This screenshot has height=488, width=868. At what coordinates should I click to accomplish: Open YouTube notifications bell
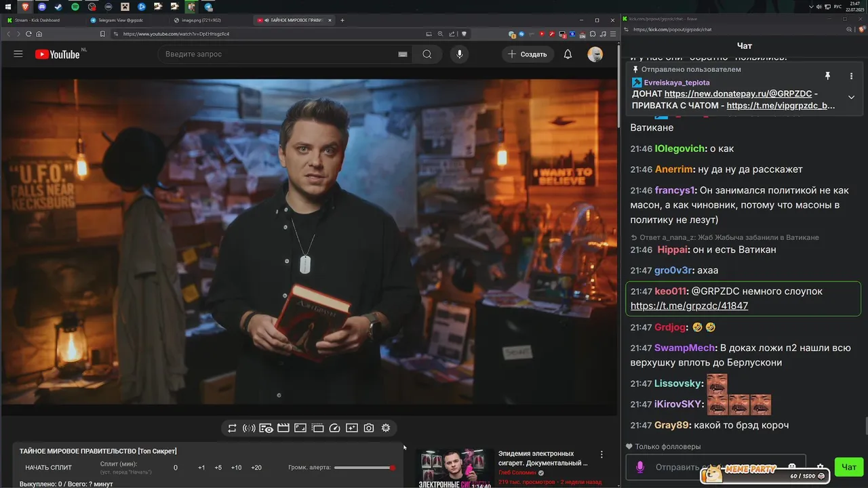click(x=568, y=54)
